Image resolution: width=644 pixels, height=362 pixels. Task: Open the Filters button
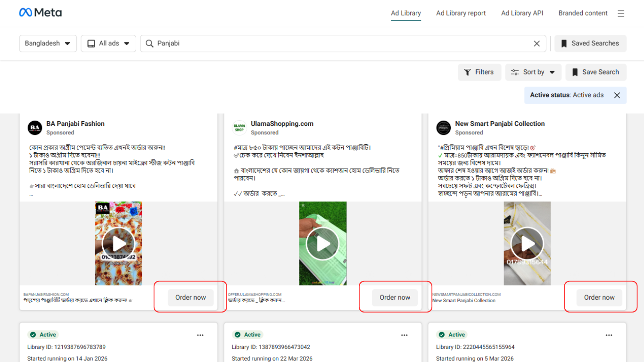coord(479,72)
